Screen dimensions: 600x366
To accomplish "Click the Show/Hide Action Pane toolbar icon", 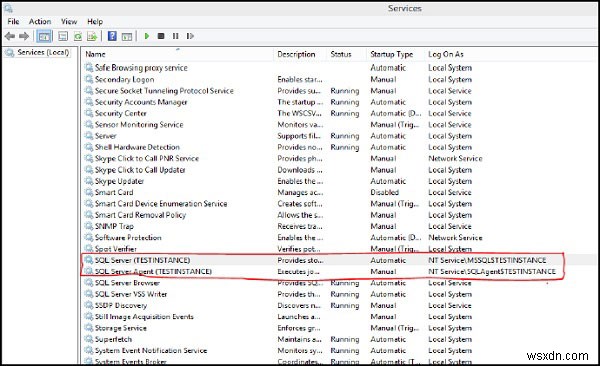I will coord(127,37).
